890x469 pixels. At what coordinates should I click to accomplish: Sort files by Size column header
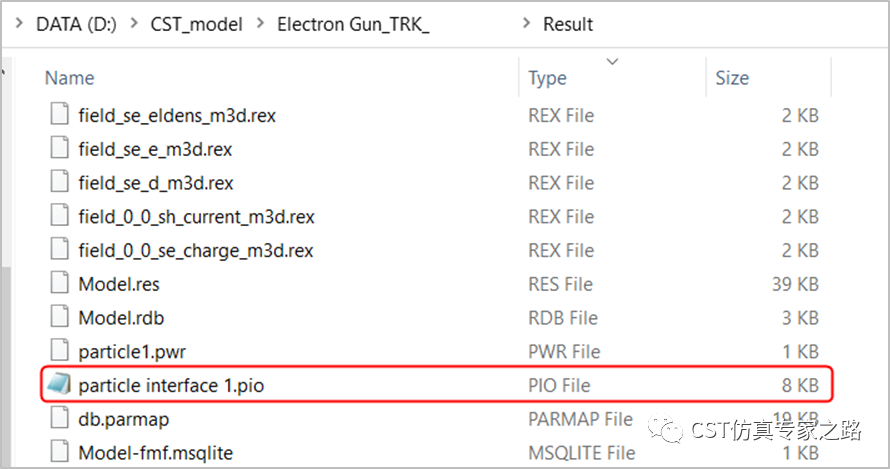click(732, 78)
